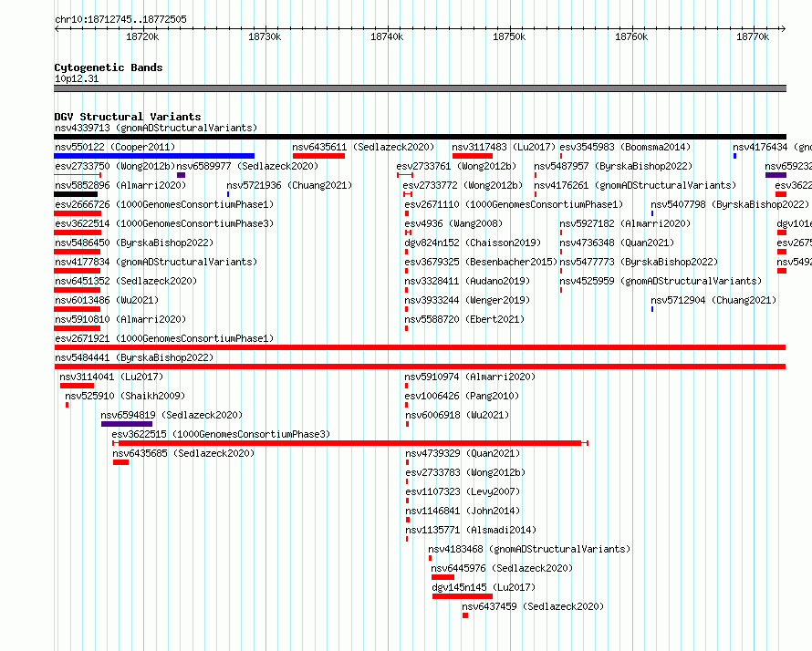The image size is (812, 651).
Task: Click the Cytogenetic Bands track title
Action: tap(109, 67)
